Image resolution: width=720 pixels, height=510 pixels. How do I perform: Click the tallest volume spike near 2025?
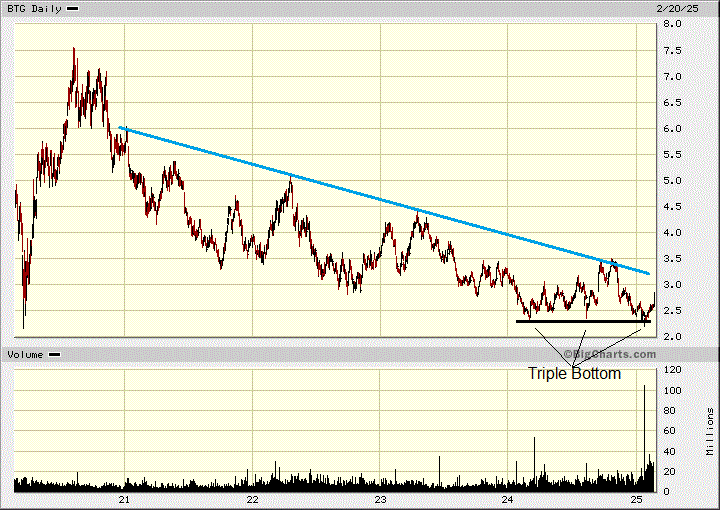644,436
